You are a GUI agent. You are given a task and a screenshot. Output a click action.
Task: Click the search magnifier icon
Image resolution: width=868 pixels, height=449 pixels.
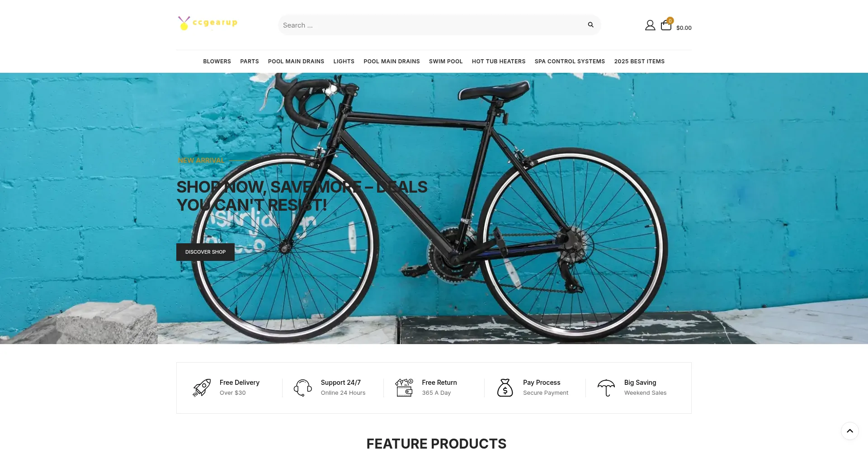[590, 25]
